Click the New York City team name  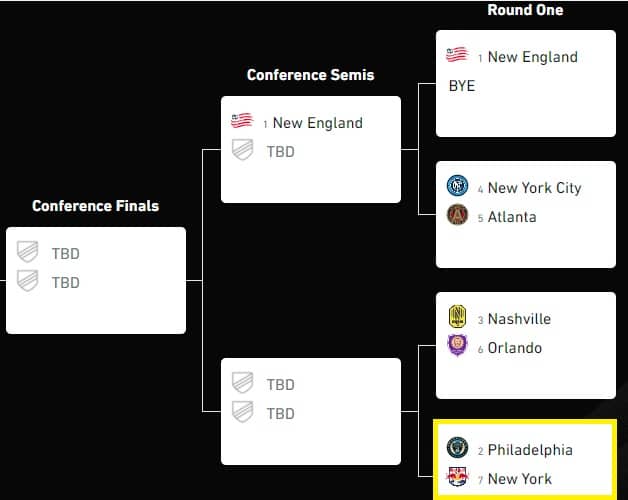[534, 188]
